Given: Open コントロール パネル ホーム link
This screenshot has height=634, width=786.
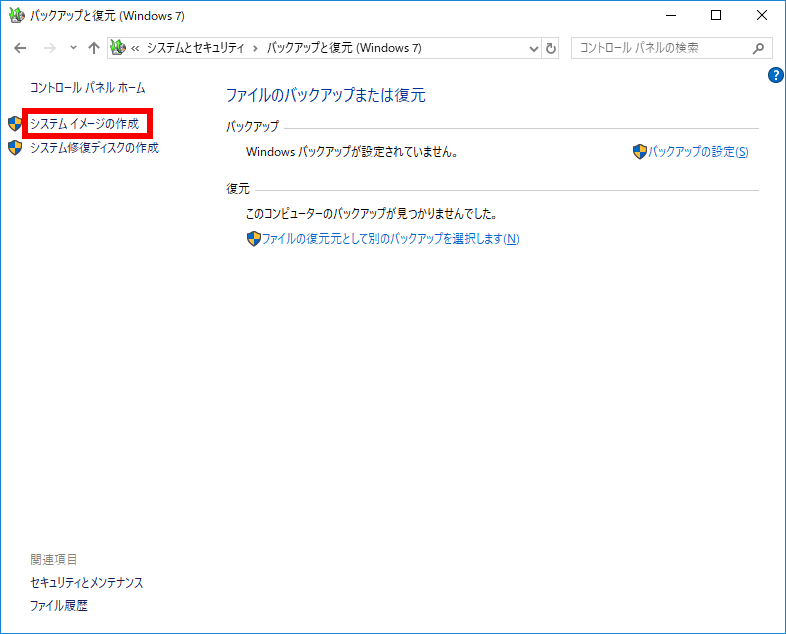Looking at the screenshot, I should tap(88, 88).
